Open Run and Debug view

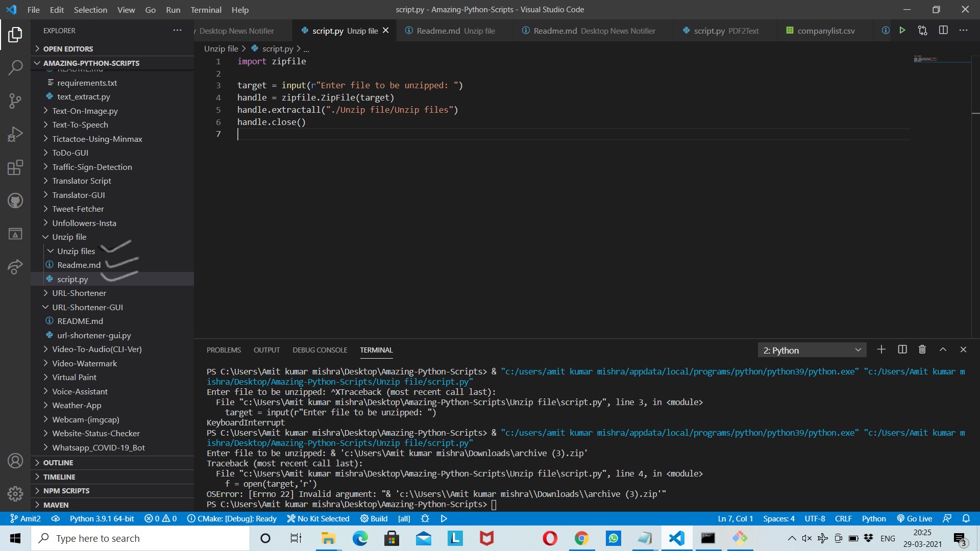point(15,134)
